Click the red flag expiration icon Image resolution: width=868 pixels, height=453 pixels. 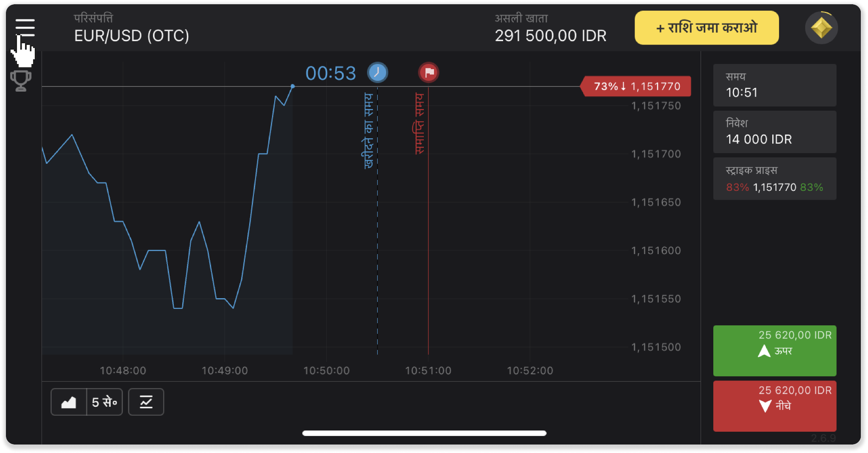(x=428, y=73)
